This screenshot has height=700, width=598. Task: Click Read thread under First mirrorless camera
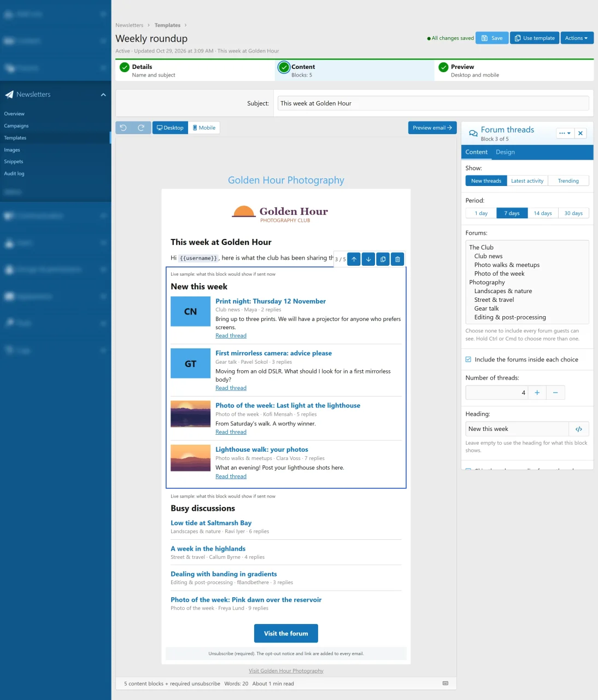(231, 388)
